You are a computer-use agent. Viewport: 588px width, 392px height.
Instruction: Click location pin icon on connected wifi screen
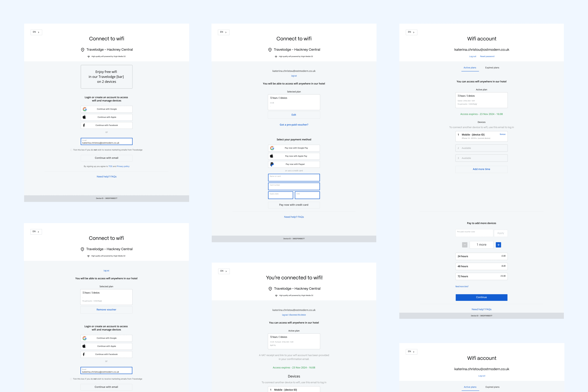[270, 289]
